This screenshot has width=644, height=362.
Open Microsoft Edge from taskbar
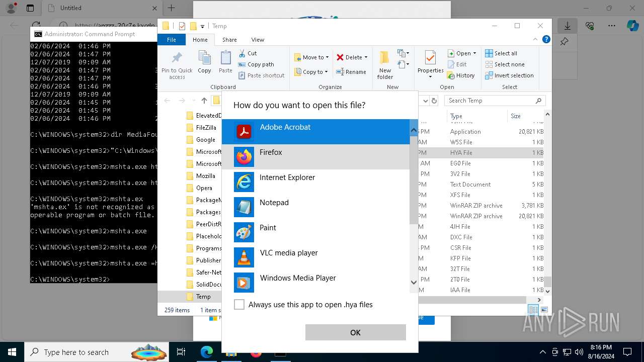[x=207, y=352]
